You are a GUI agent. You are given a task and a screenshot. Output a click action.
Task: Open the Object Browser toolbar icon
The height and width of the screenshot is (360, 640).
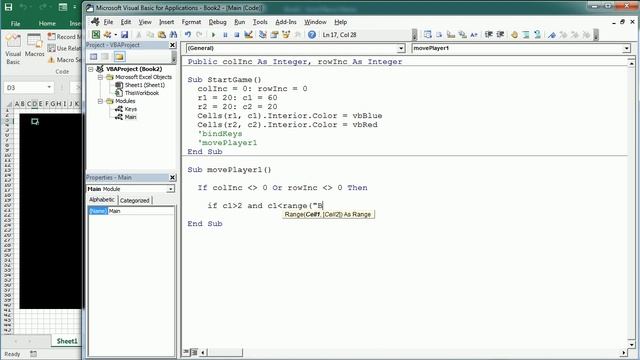click(x=286, y=35)
